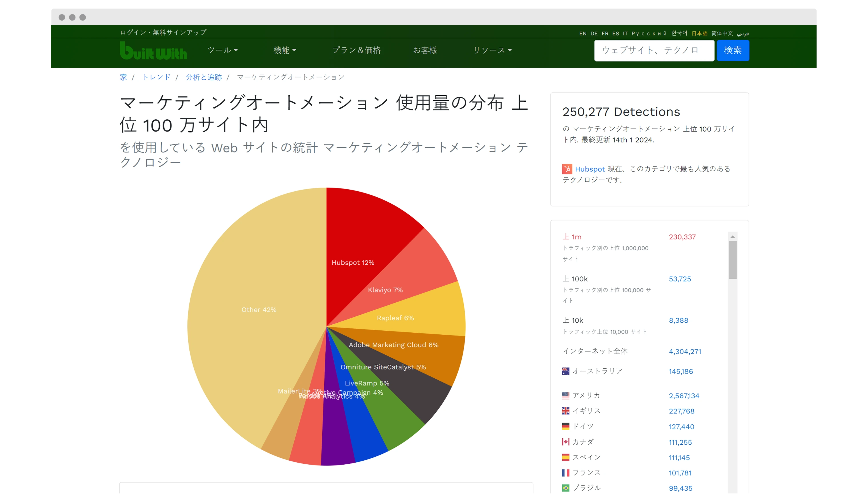Click the United States flag icon
The width and height of the screenshot is (868, 502).
click(x=566, y=395)
